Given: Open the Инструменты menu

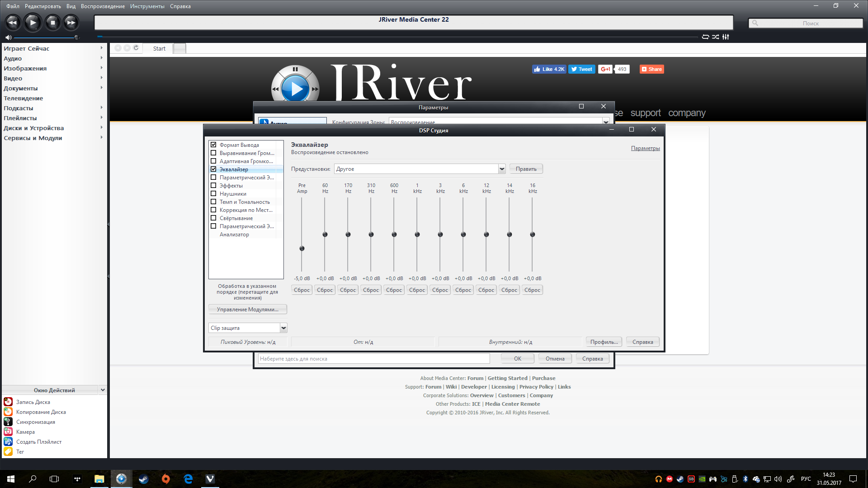Looking at the screenshot, I should [147, 6].
